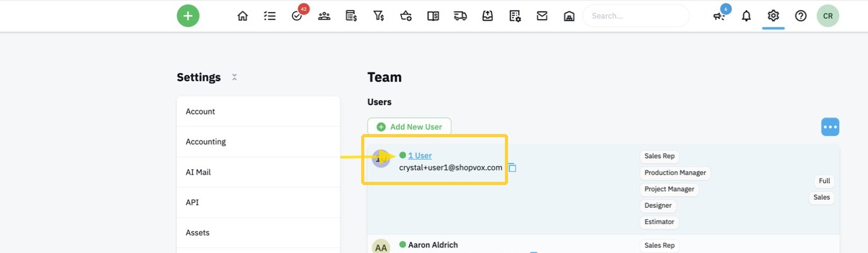The height and width of the screenshot is (253, 868).
Task: Click the Aaron Aldrich AA avatar
Action: coord(381,247)
